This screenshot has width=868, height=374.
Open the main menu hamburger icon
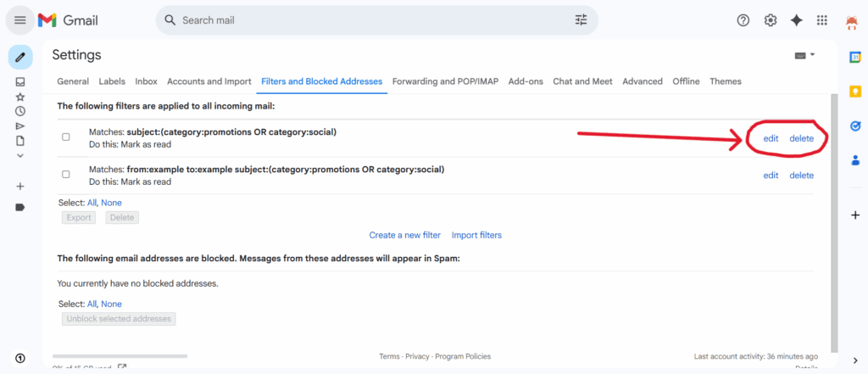[x=20, y=20]
